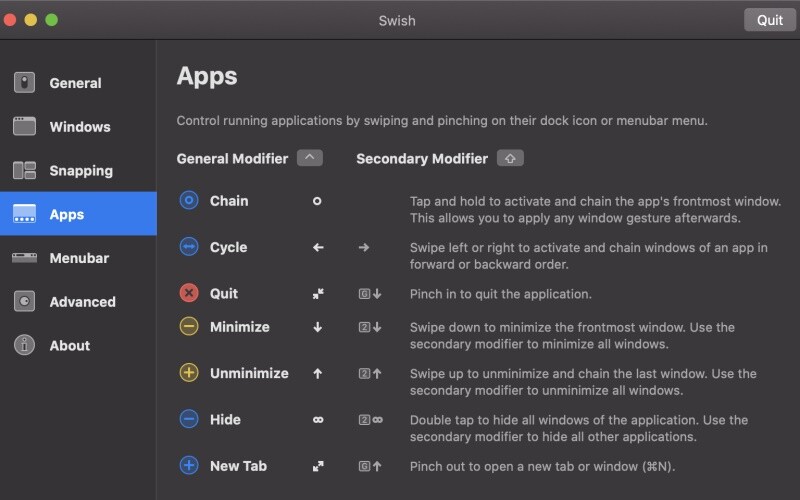Click the Snapping sidebar icon

coord(24,170)
